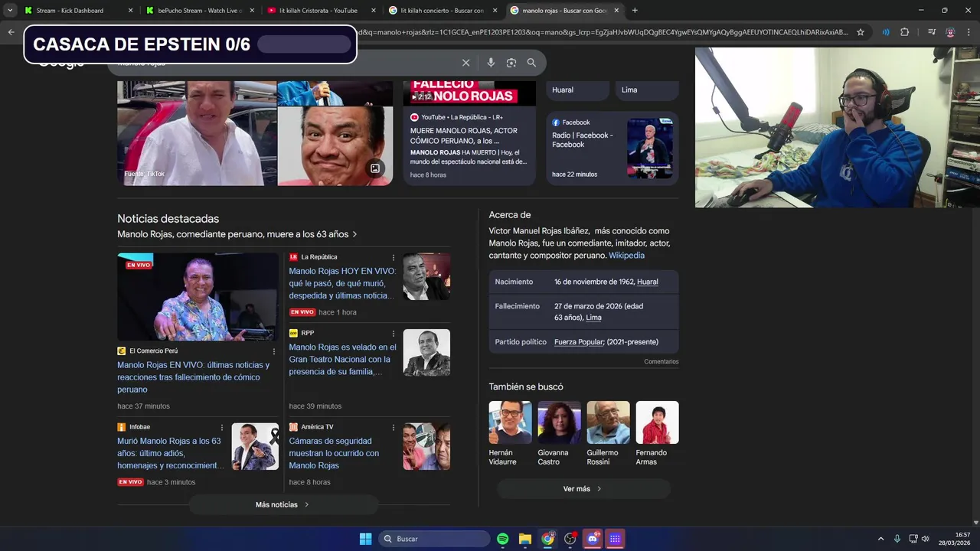This screenshot has width=980, height=551.
Task: Click the Comentarios feedback link
Action: tap(661, 362)
